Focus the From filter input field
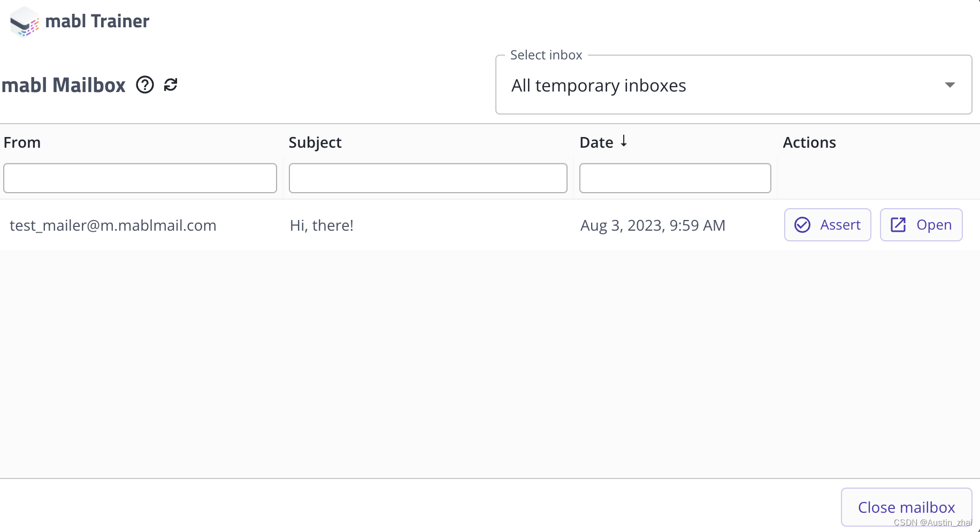The width and height of the screenshot is (980, 532). click(x=140, y=178)
